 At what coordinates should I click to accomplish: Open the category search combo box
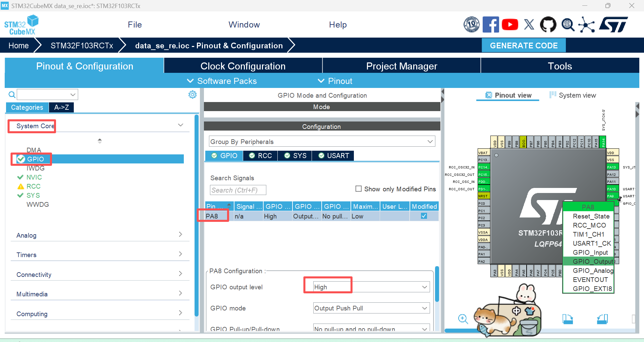(48, 95)
